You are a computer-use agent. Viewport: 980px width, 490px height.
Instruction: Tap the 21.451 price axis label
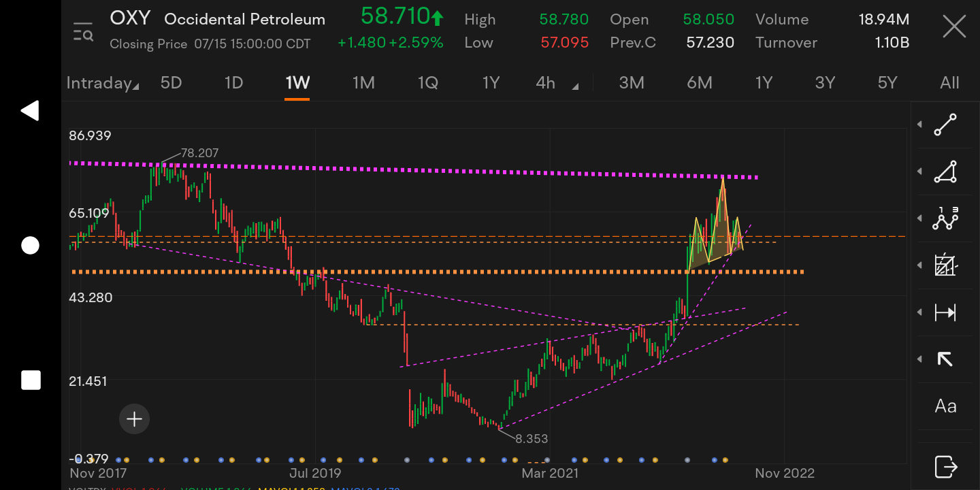88,381
